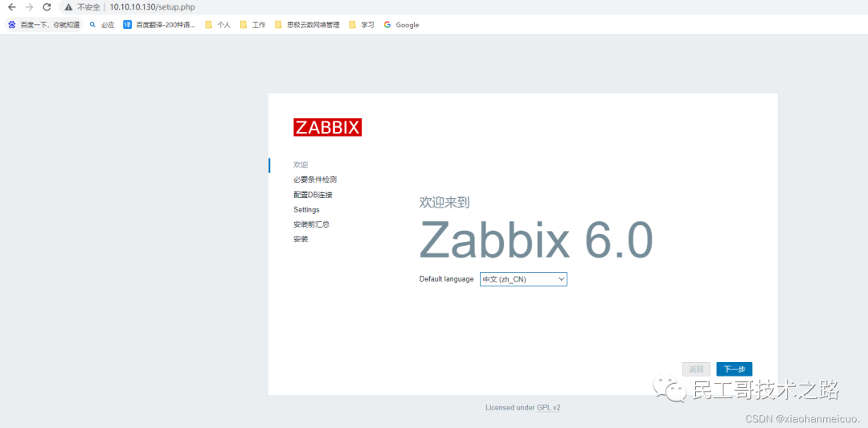Click the Default language label

(446, 279)
